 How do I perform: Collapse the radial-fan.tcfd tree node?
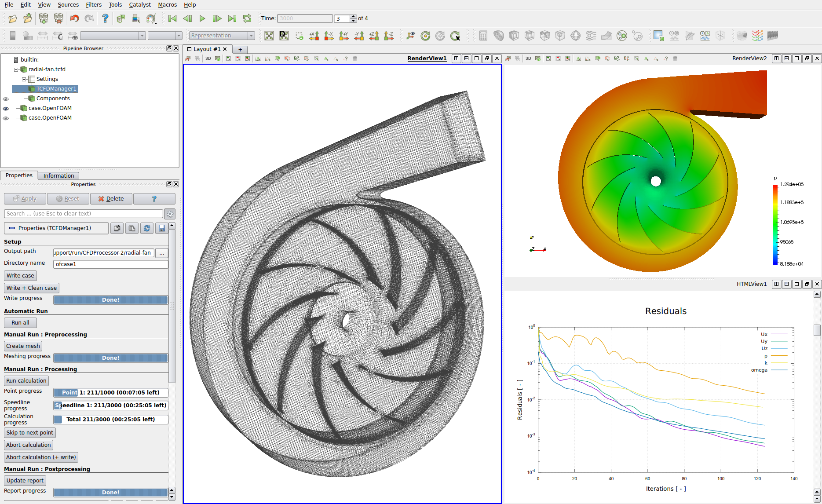click(16, 69)
